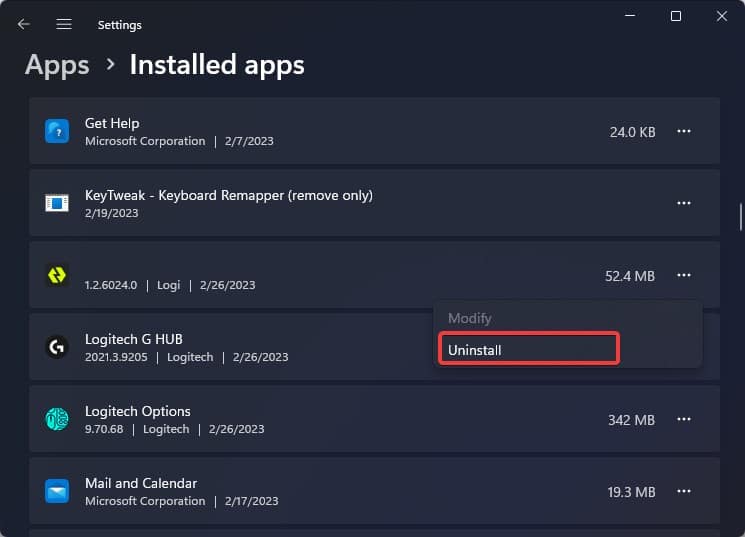The height and width of the screenshot is (537, 745).
Task: Click the yellow Logi app icon
Action: click(57, 275)
